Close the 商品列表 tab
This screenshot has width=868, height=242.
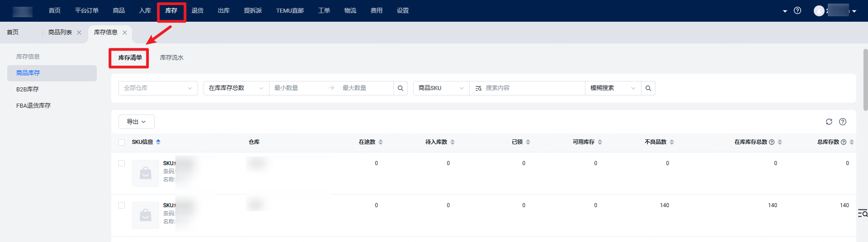79,33
